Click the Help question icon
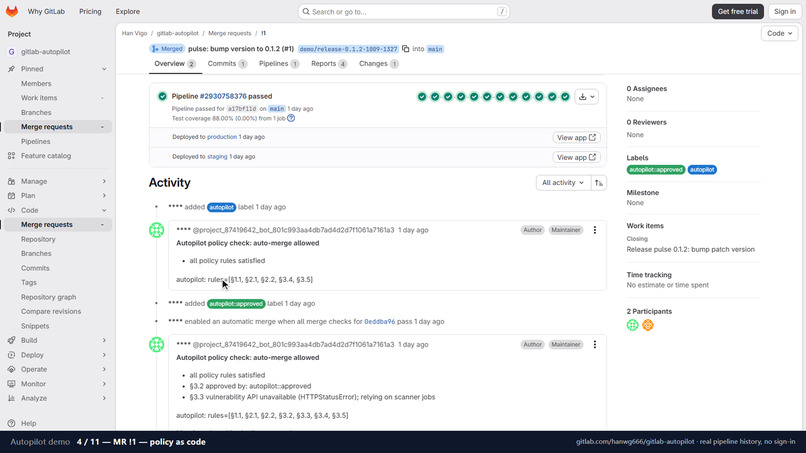The image size is (806, 453). click(11, 424)
